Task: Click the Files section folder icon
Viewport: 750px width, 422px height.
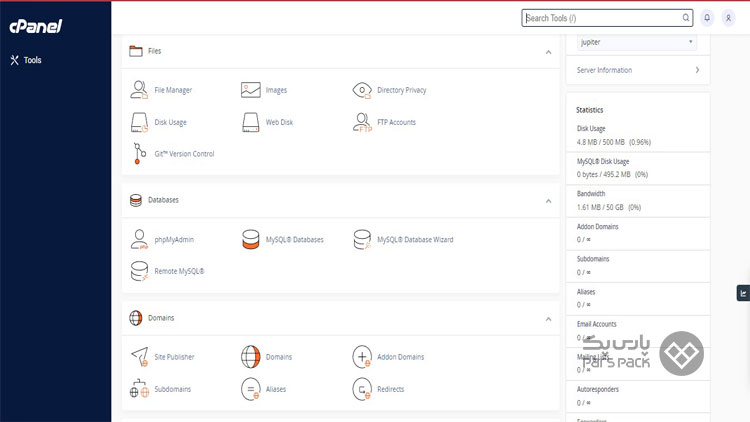Action: point(136,51)
